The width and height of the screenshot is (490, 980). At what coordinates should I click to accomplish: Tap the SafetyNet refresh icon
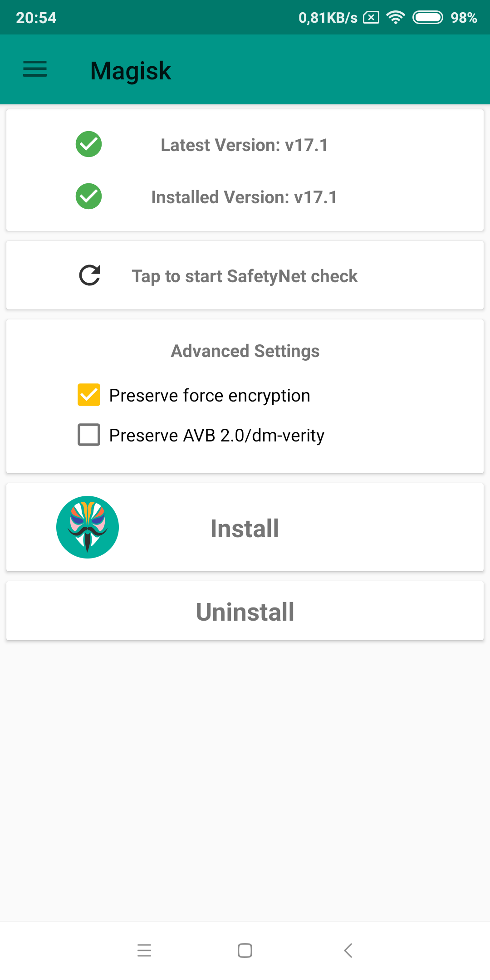coord(89,275)
